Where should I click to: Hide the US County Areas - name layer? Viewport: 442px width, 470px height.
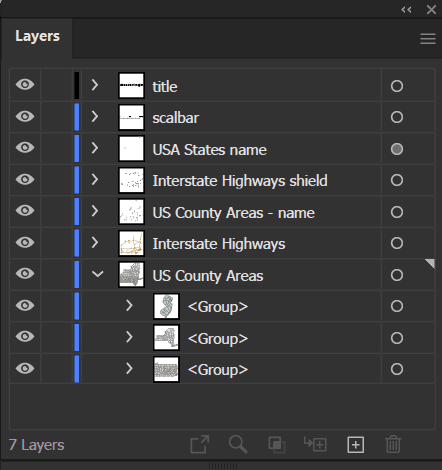click(x=25, y=211)
